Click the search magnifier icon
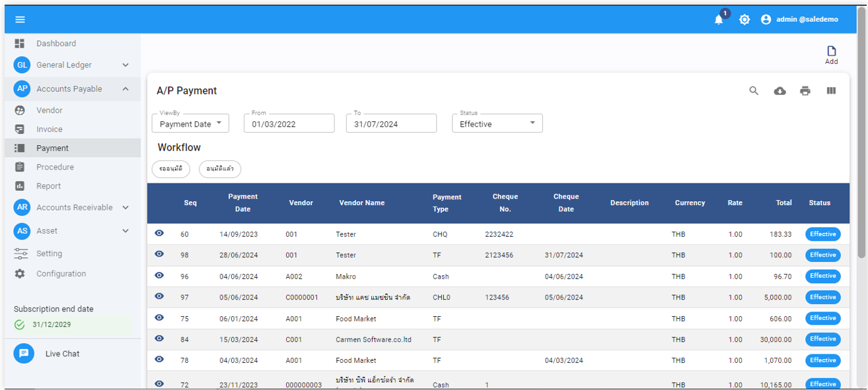The image size is (868, 390). [754, 91]
